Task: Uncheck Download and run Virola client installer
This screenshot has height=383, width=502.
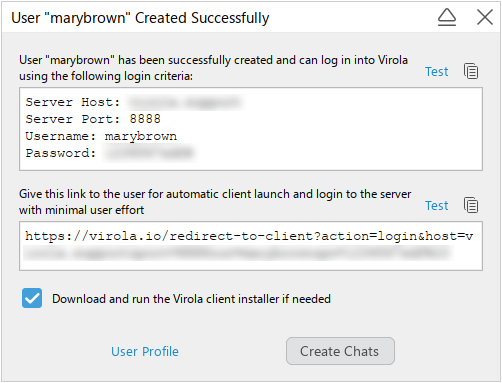Action: pyautogui.click(x=32, y=298)
